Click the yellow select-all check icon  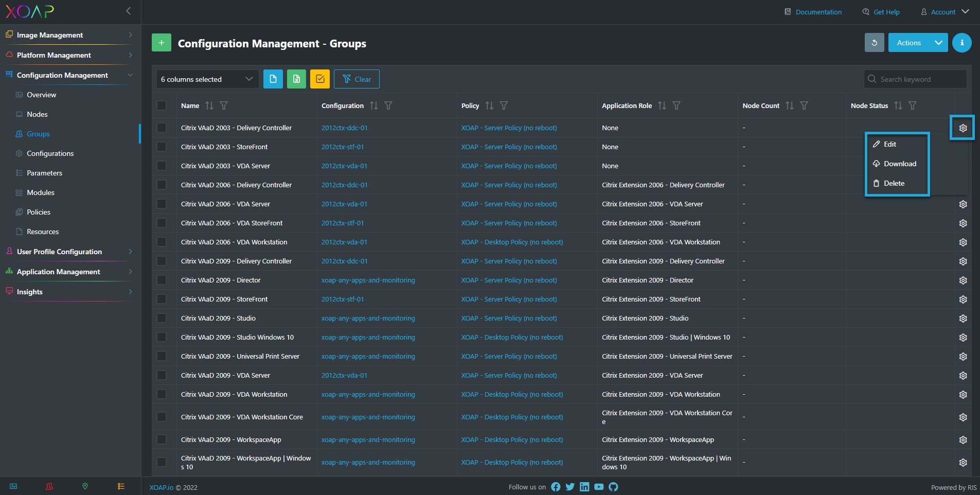320,79
